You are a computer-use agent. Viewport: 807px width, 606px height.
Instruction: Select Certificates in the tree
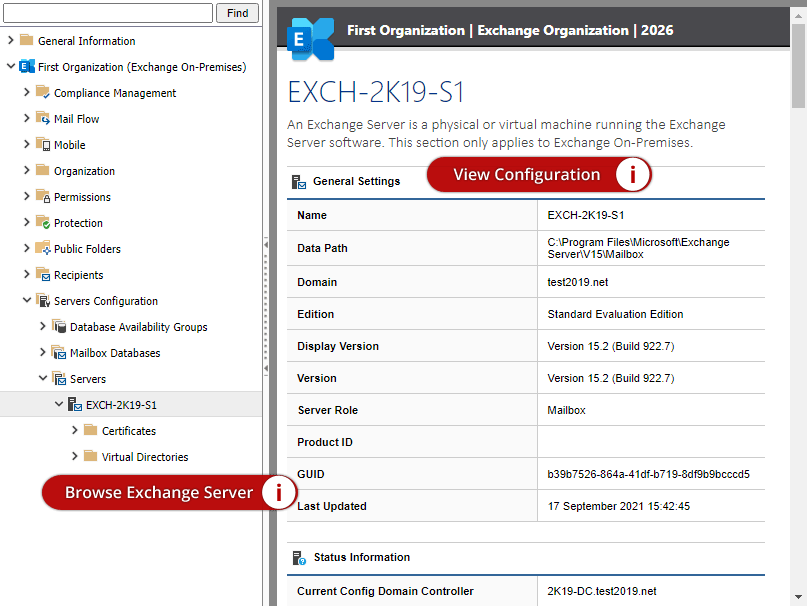129,431
